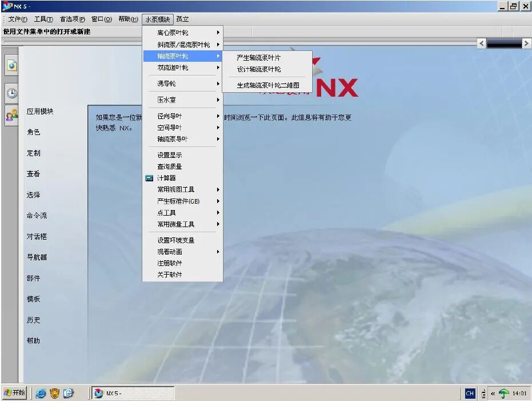
Task: Expand submenu arrow of 双流道叶轮
Action: click(x=218, y=68)
